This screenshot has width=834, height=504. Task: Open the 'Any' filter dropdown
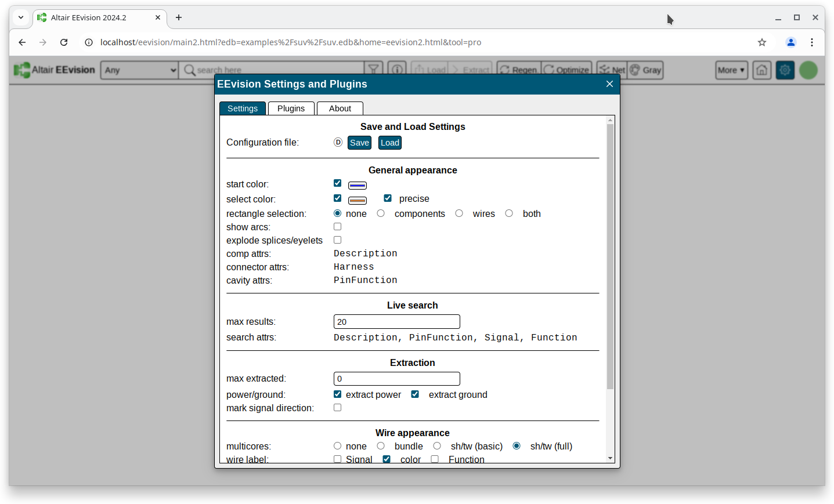click(139, 70)
